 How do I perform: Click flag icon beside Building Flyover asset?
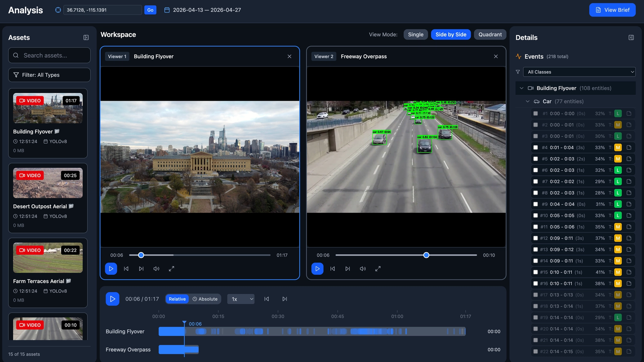click(x=57, y=131)
